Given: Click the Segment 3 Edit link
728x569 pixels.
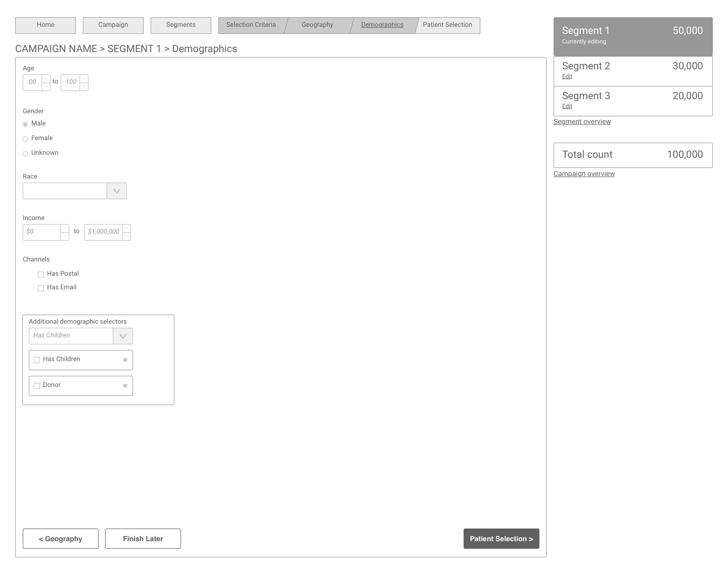Looking at the screenshot, I should (567, 106).
